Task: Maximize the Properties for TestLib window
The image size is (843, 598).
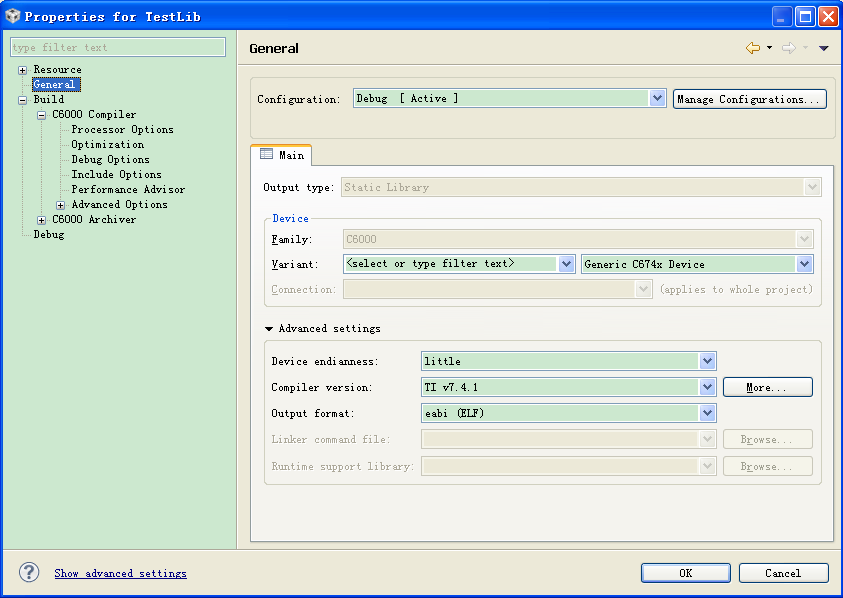Action: click(805, 17)
